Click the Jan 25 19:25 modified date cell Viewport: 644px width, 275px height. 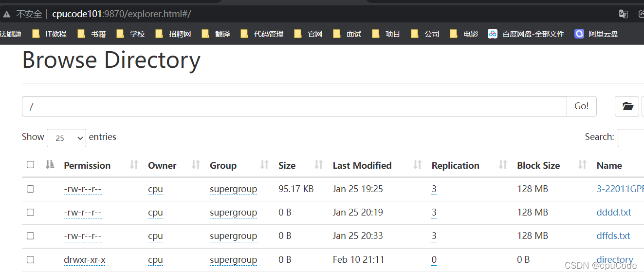358,189
